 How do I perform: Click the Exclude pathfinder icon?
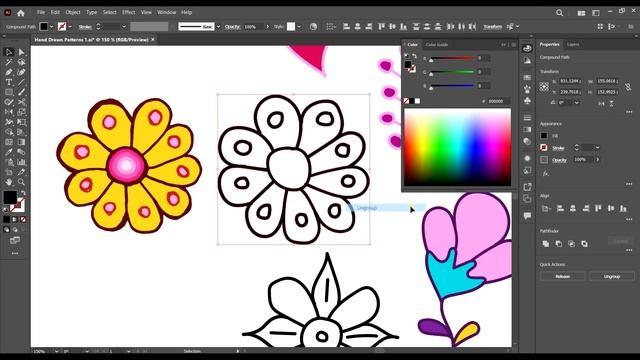coord(584,244)
